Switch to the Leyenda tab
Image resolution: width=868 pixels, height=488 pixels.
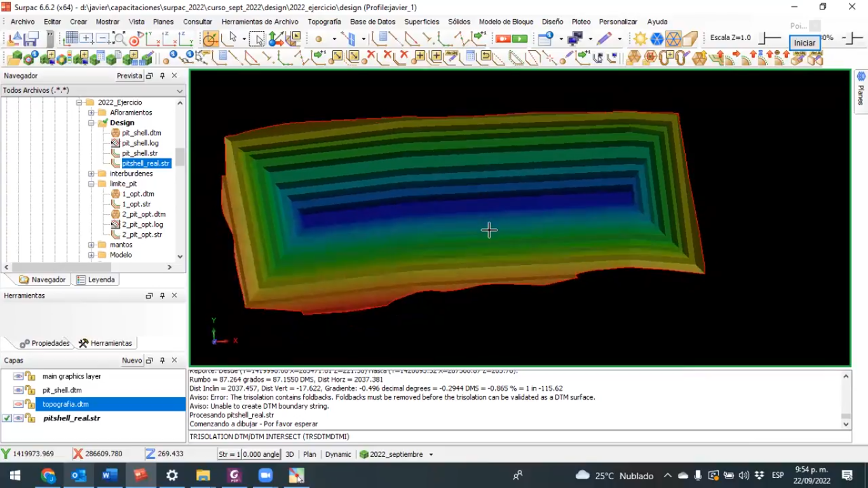[x=95, y=280]
